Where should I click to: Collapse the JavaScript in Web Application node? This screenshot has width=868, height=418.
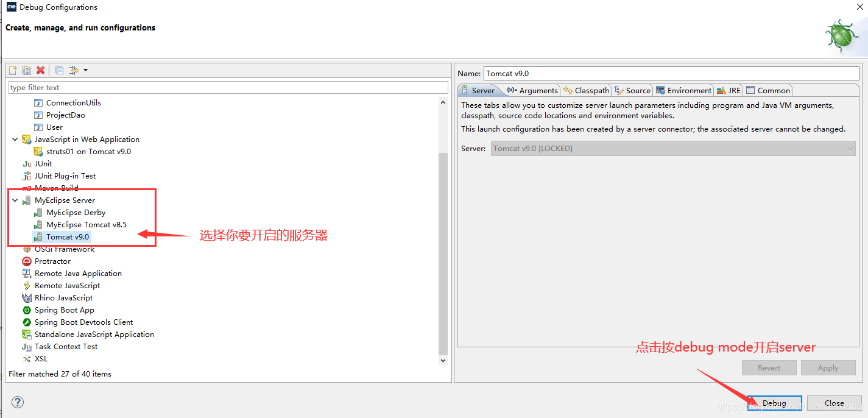tap(15, 139)
